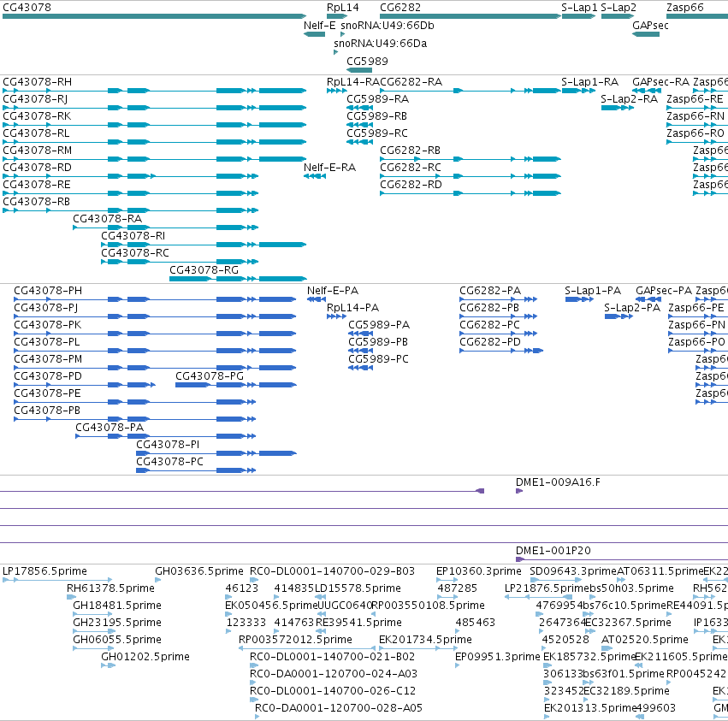Click protein CG6282-PD label
Image resolution: width=728 pixels, height=721 pixels.
pos(490,342)
